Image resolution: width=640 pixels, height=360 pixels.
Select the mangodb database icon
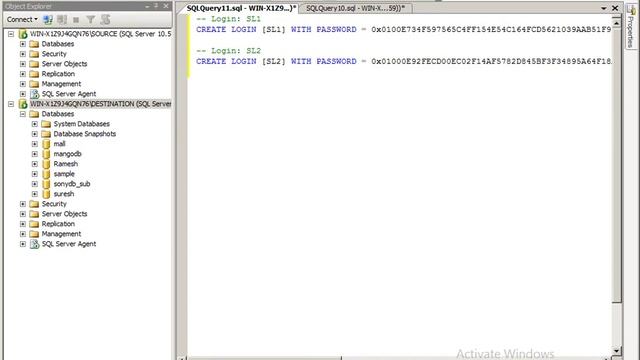(47, 154)
